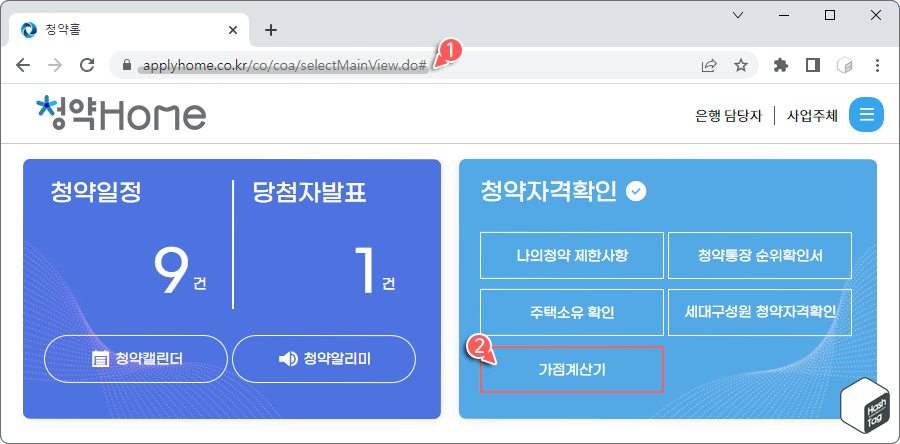Click the 청약자격확인 heading

pyautogui.click(x=549, y=192)
